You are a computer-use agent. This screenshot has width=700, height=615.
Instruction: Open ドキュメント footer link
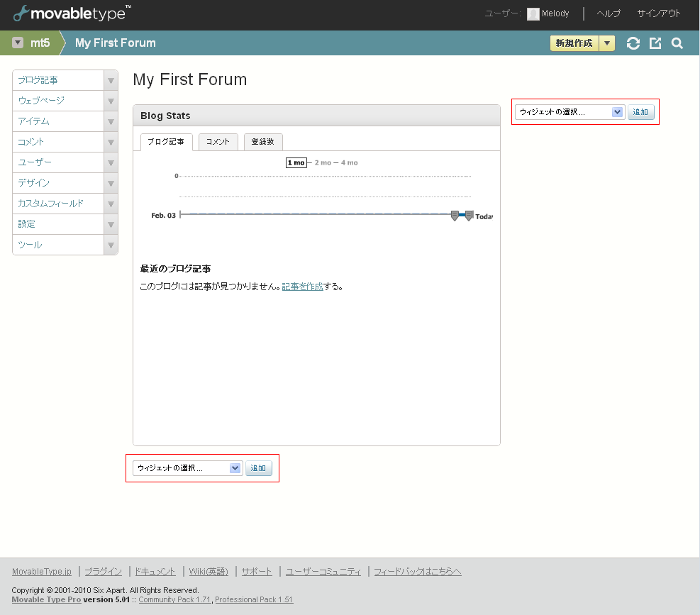click(x=155, y=572)
